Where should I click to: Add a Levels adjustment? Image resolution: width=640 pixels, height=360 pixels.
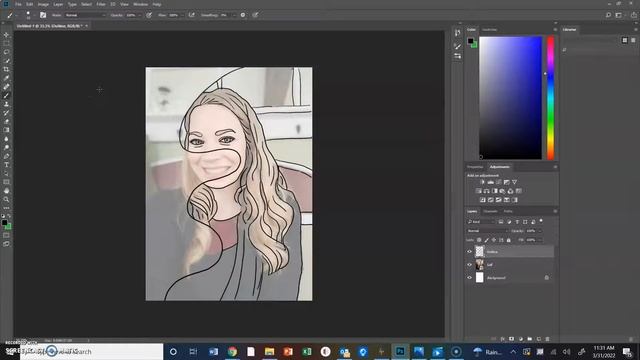click(x=491, y=182)
